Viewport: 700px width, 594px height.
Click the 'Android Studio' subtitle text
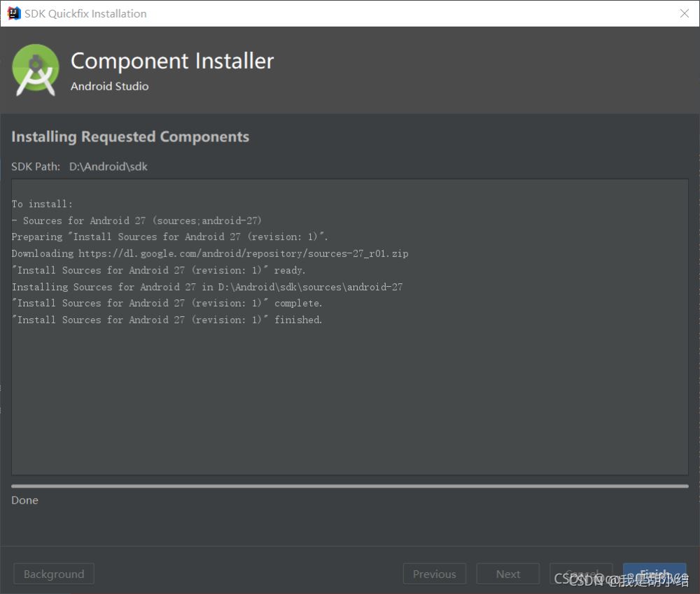pos(110,86)
